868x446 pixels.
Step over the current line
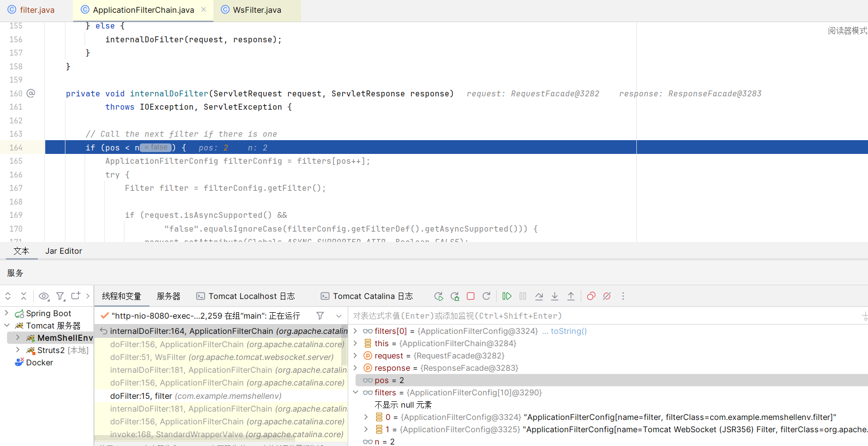539,296
